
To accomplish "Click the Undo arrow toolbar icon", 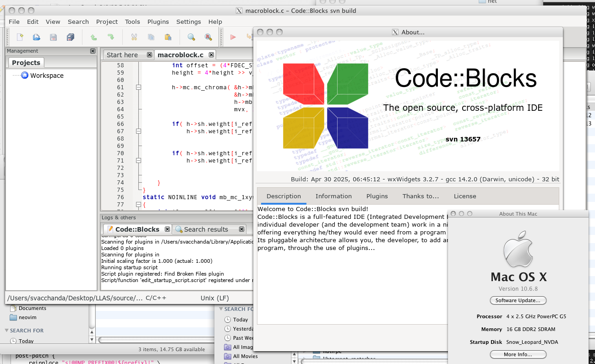I will click(x=93, y=37).
